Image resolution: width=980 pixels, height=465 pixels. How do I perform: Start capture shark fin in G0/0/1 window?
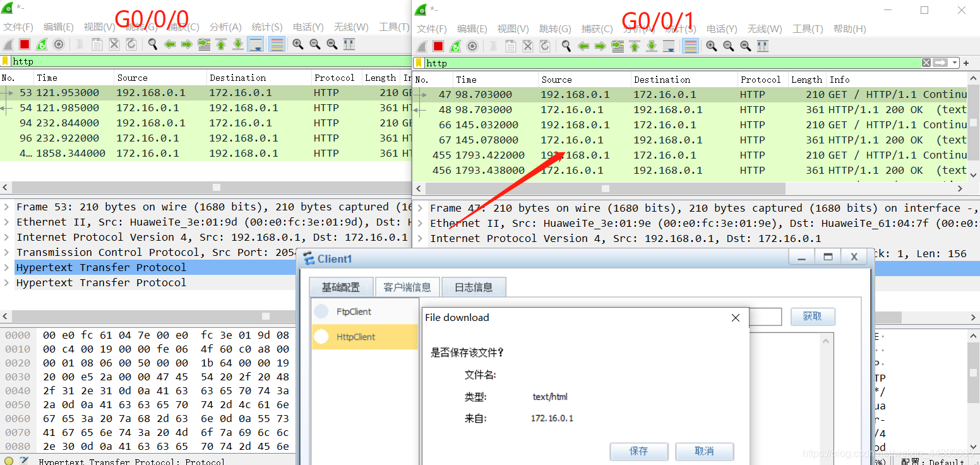tap(421, 46)
